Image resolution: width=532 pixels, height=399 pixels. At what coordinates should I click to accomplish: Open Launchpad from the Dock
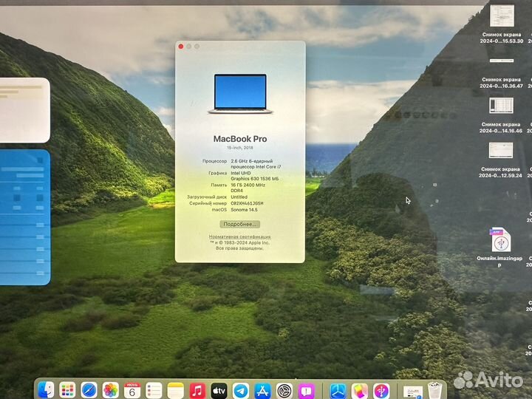67,390
